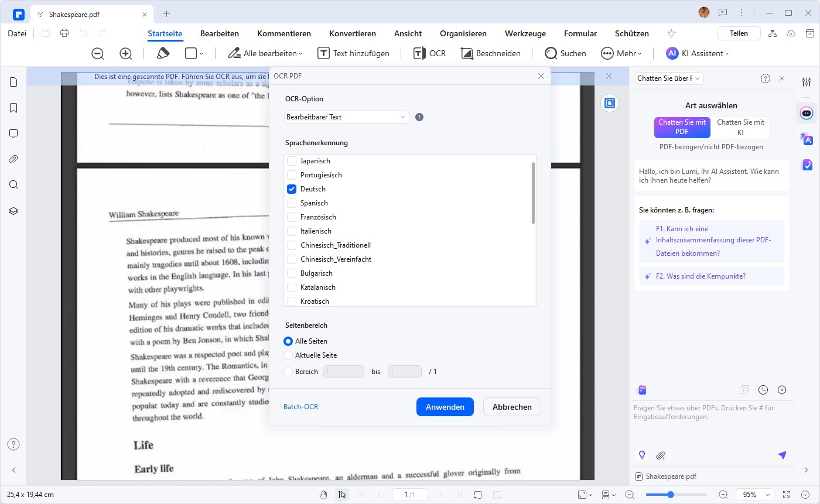Viewport: 820px width, 504px height.
Task: Select the highlighter tool in toolbar
Action: click(163, 53)
